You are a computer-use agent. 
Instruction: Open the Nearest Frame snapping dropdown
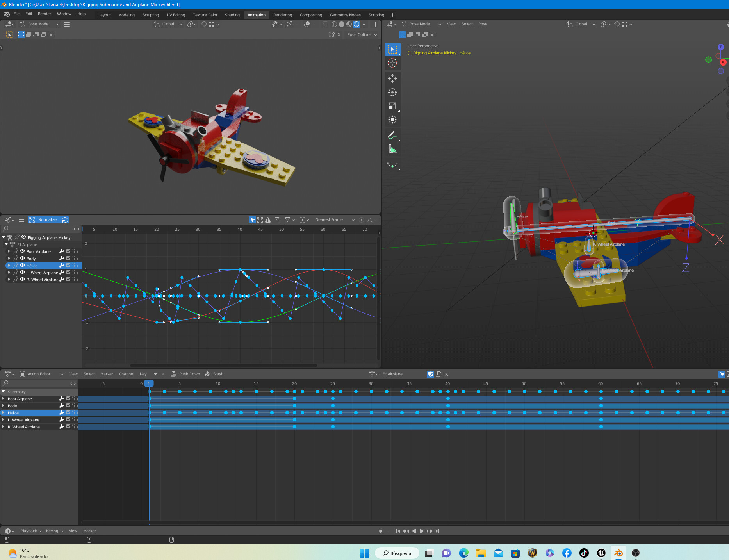[335, 220]
